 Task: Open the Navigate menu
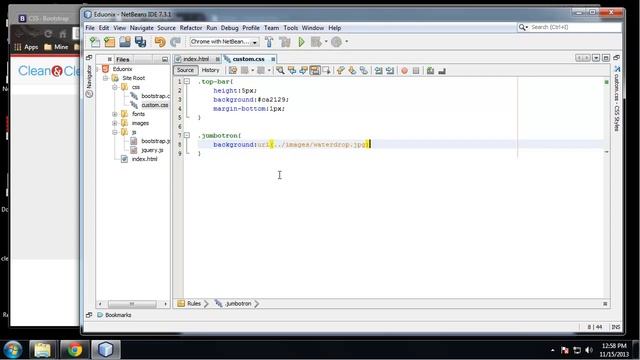[142, 28]
